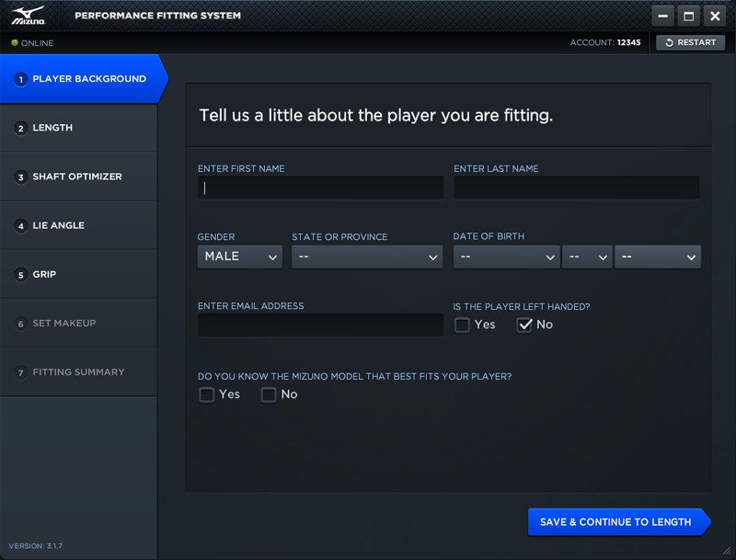Check No for knowing Mizuno model

269,394
